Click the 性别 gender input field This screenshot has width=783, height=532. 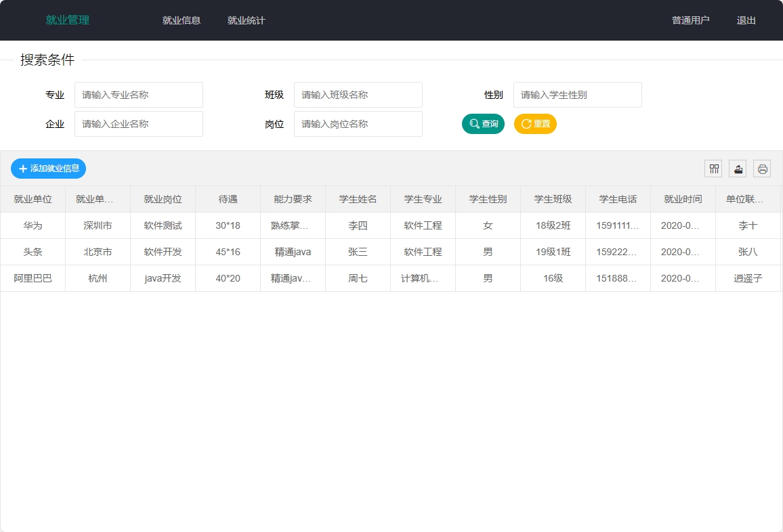pyautogui.click(x=577, y=95)
